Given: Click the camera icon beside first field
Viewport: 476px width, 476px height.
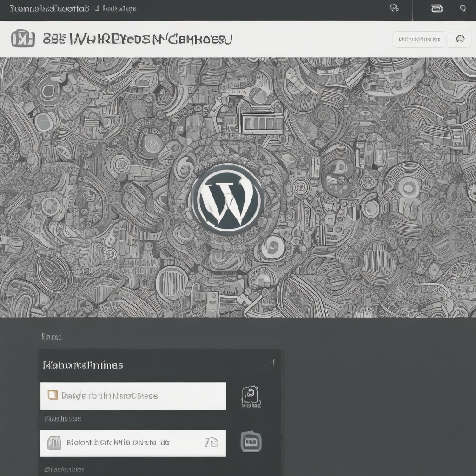Looking at the screenshot, I should [x=251, y=397].
